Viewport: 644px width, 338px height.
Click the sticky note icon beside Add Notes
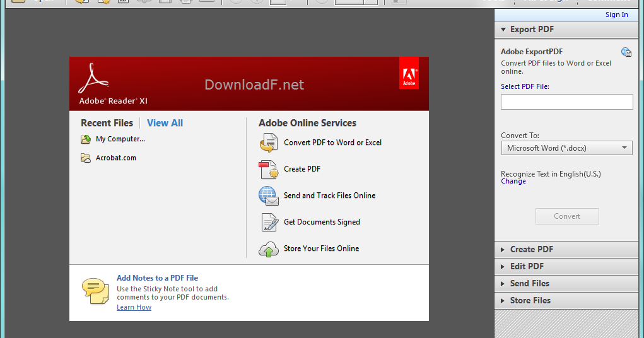[x=95, y=291]
